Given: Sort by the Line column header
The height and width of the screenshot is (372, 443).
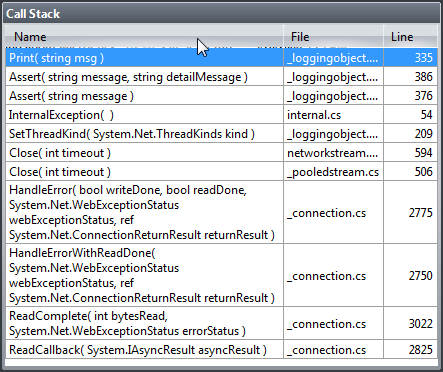Looking at the screenshot, I should [x=411, y=36].
